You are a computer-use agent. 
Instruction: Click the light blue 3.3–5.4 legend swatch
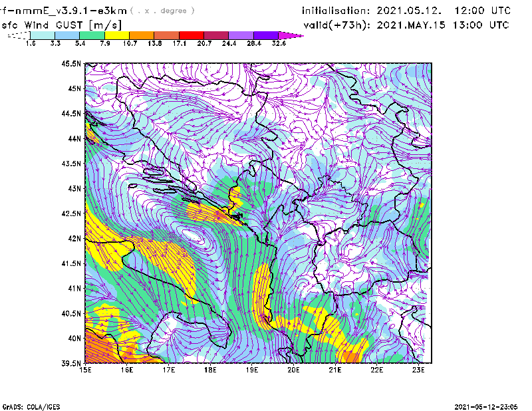point(67,35)
